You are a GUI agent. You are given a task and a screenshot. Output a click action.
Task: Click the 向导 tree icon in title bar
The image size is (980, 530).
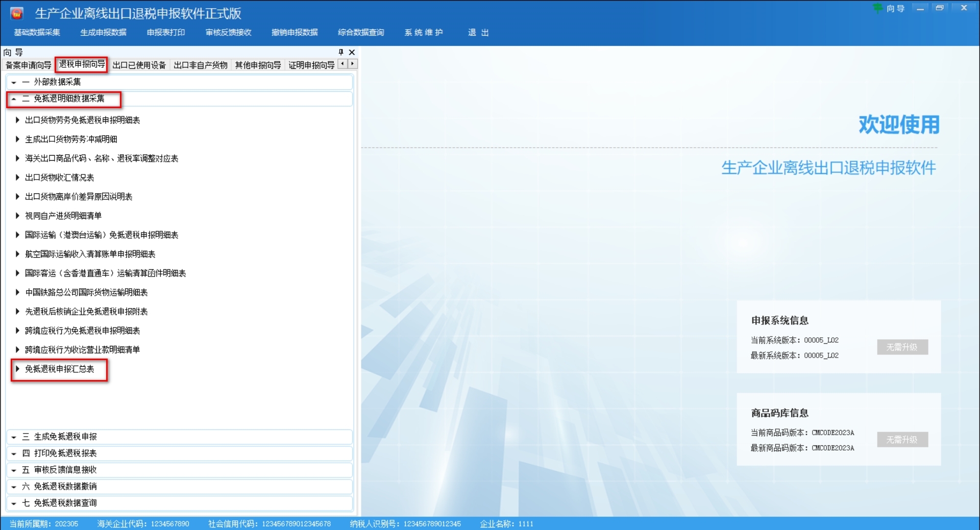click(x=878, y=8)
